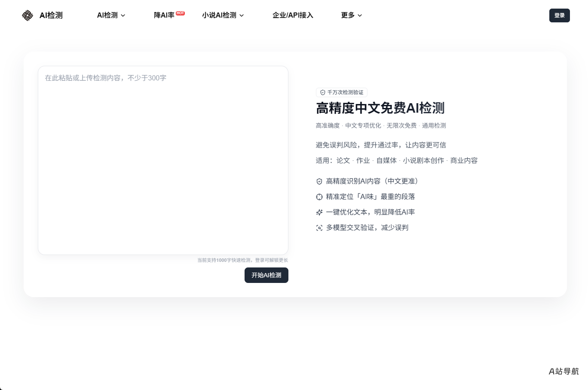Image resolution: width=588 pixels, height=390 pixels.
Task: Click the 高精度中文免费AI检测 heading
Action: [380, 108]
